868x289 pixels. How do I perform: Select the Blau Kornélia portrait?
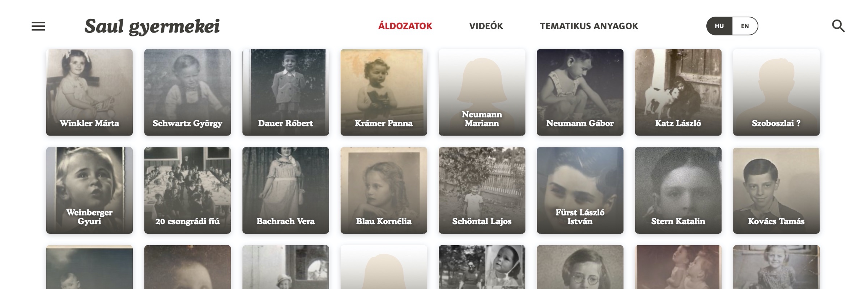(x=384, y=190)
